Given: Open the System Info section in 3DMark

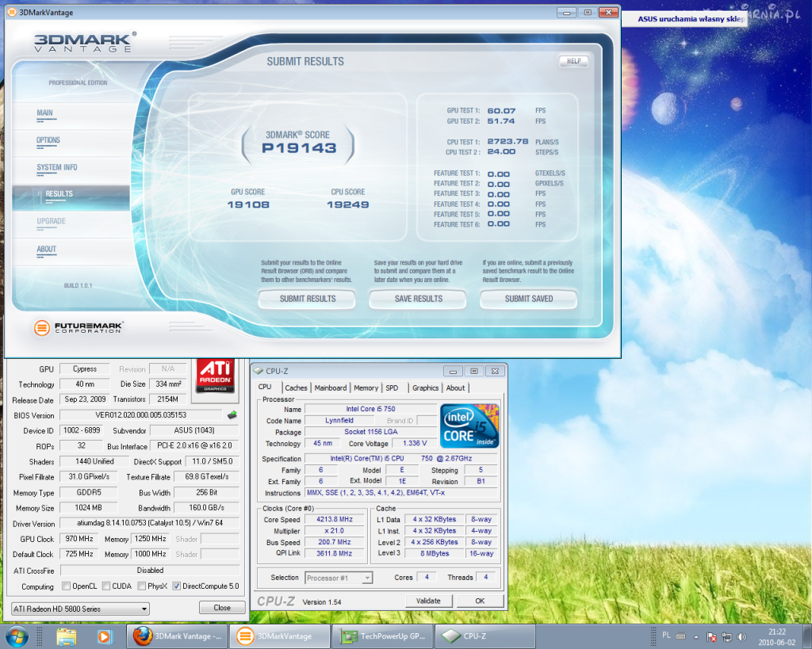Looking at the screenshot, I should [x=57, y=167].
